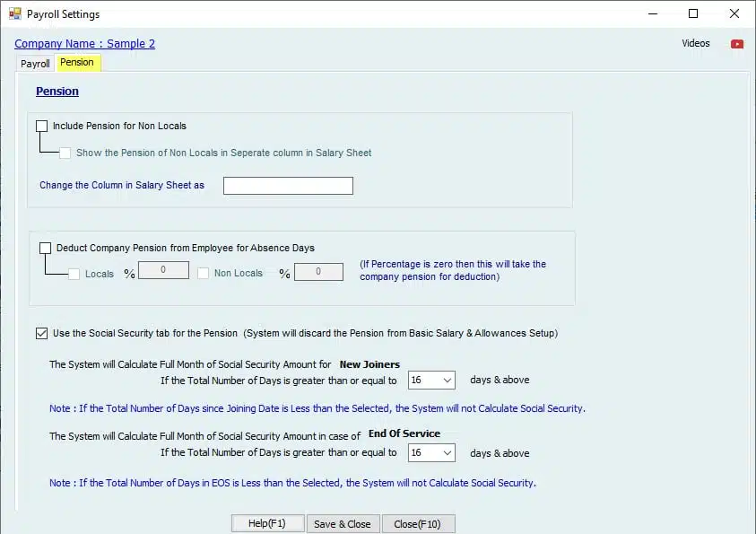Click the Videos label

point(696,43)
